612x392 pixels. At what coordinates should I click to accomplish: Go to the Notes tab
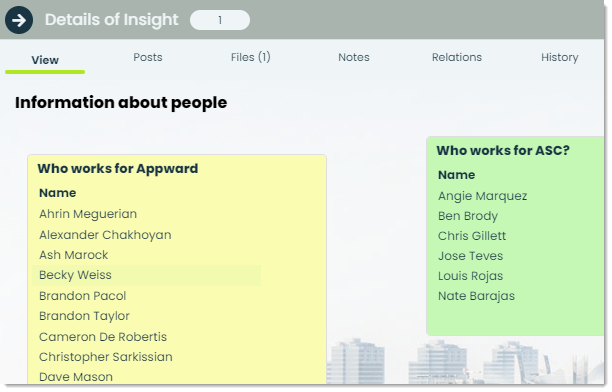pos(354,57)
